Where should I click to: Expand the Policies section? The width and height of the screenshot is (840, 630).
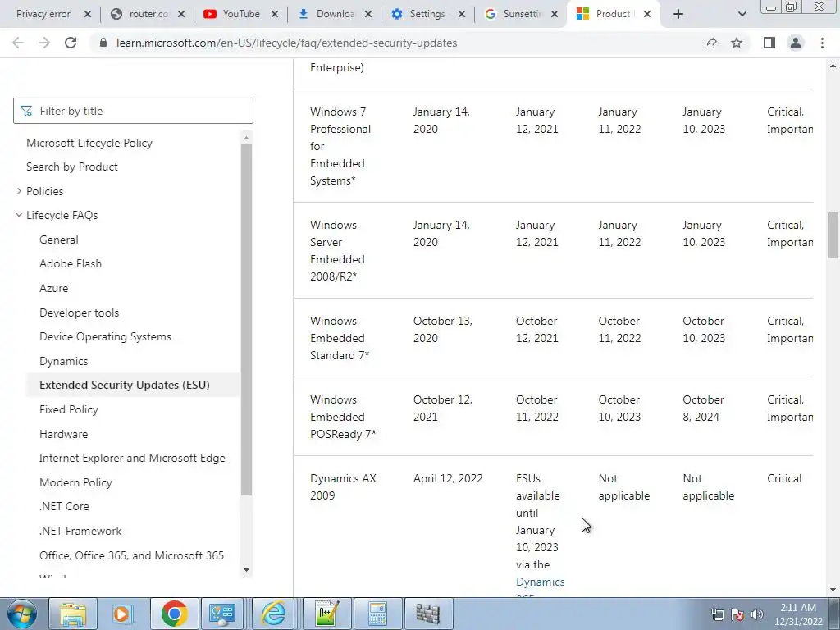coord(19,190)
